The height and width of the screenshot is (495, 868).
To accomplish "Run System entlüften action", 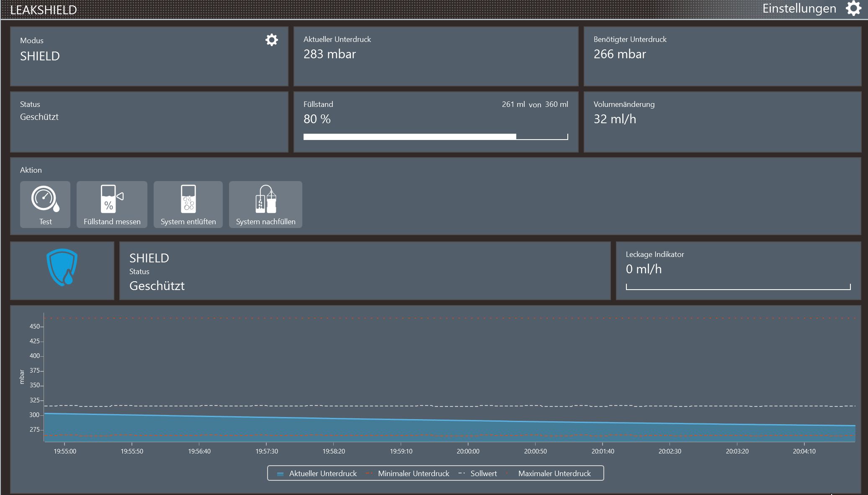I will tap(188, 204).
